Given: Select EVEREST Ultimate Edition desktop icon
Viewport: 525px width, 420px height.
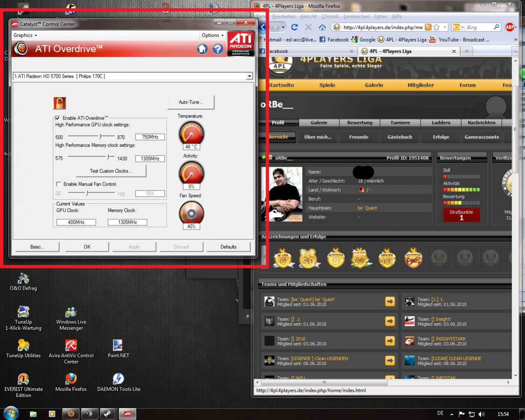Looking at the screenshot, I should coord(23,386).
